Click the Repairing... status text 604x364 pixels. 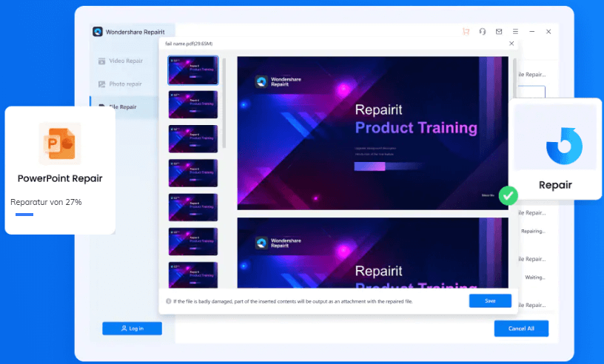pos(533,231)
